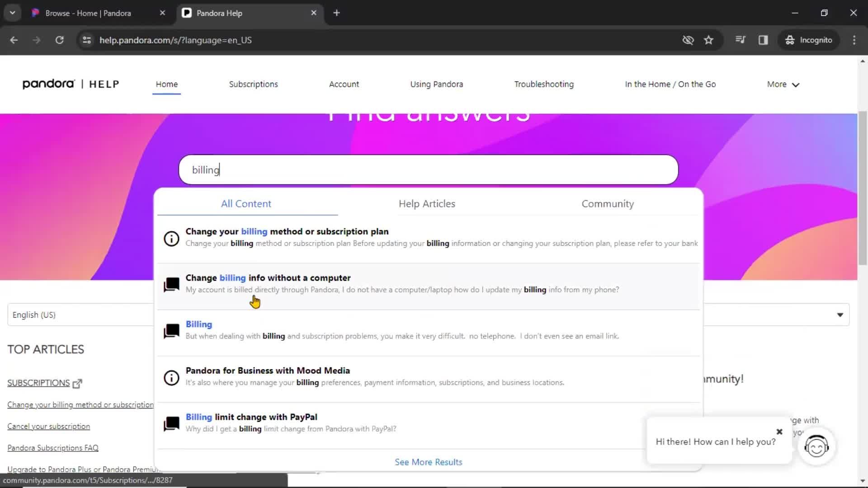
Task: Dismiss the Hi there chat prompt
Action: 779,432
